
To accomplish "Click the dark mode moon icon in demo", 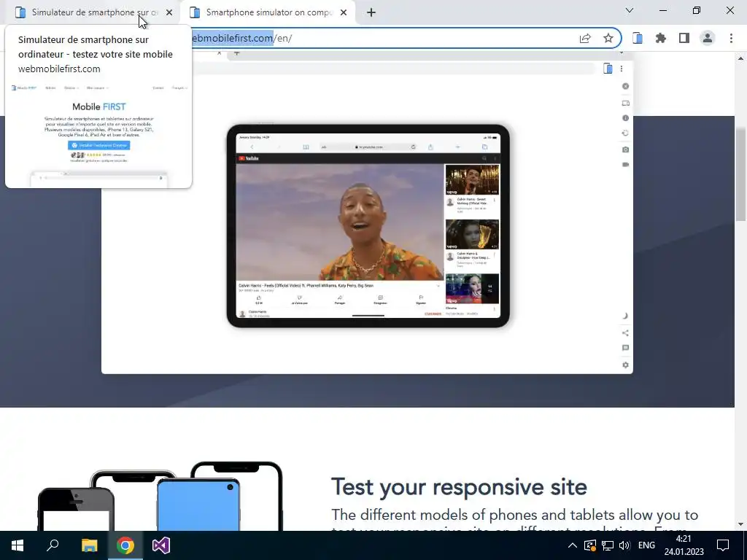I will click(625, 316).
